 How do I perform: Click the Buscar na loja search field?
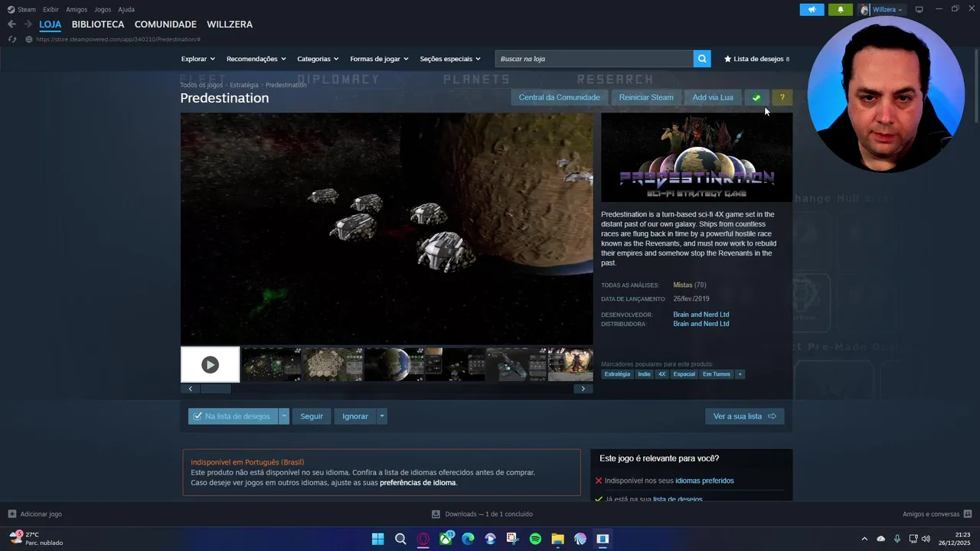(x=594, y=59)
